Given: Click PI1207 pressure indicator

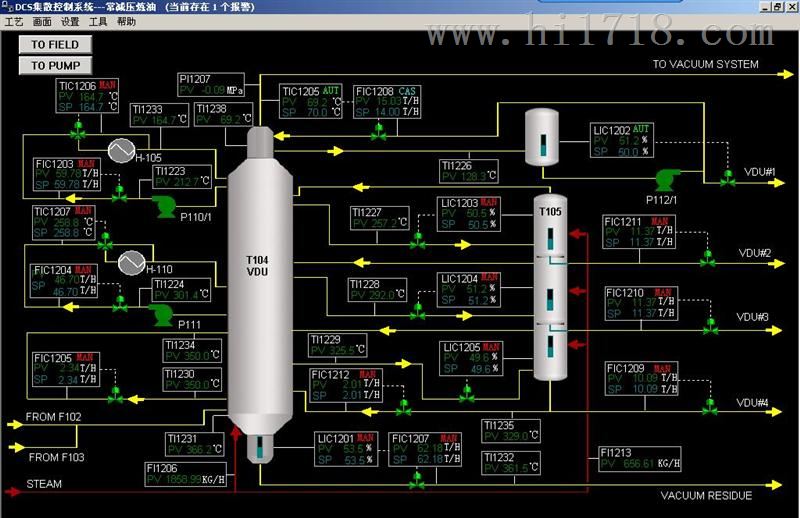Looking at the screenshot, I should pos(211,85).
